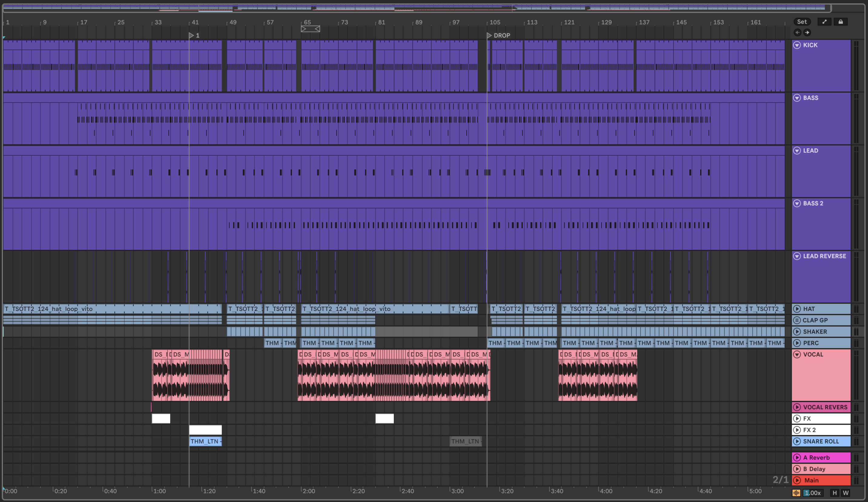This screenshot has width=868, height=502.
Task: Select the BASS track name
Action: coord(810,98)
